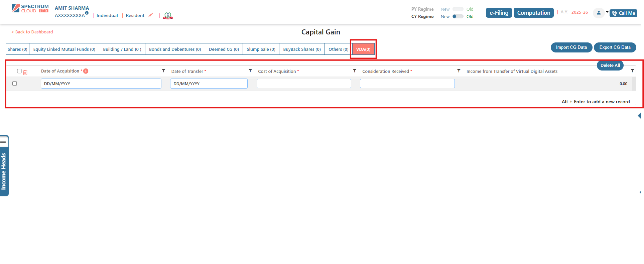Open the Building / Land (0) tab

pos(122,49)
